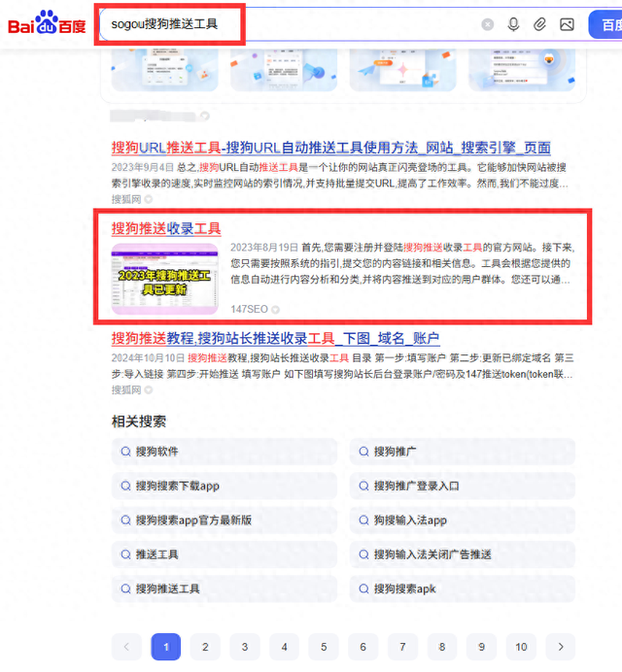Go to next page with right arrow
The image size is (622, 672).
pos(561,647)
